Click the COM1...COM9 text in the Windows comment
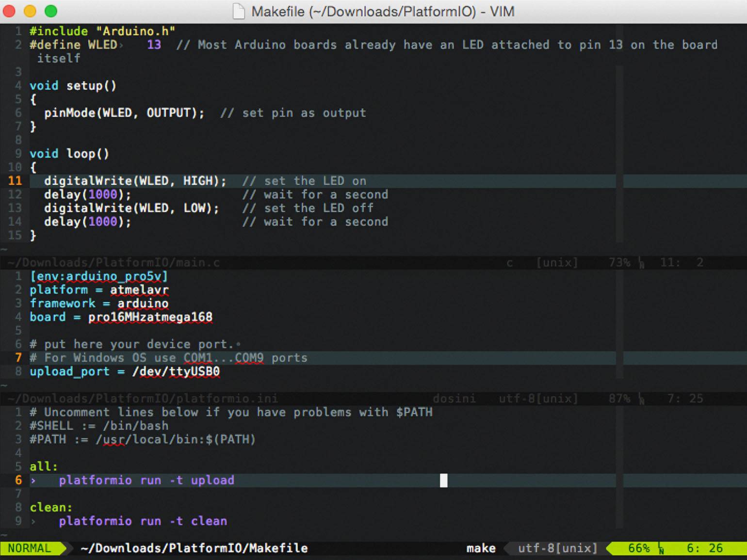The image size is (747, 560). pyautogui.click(x=224, y=358)
